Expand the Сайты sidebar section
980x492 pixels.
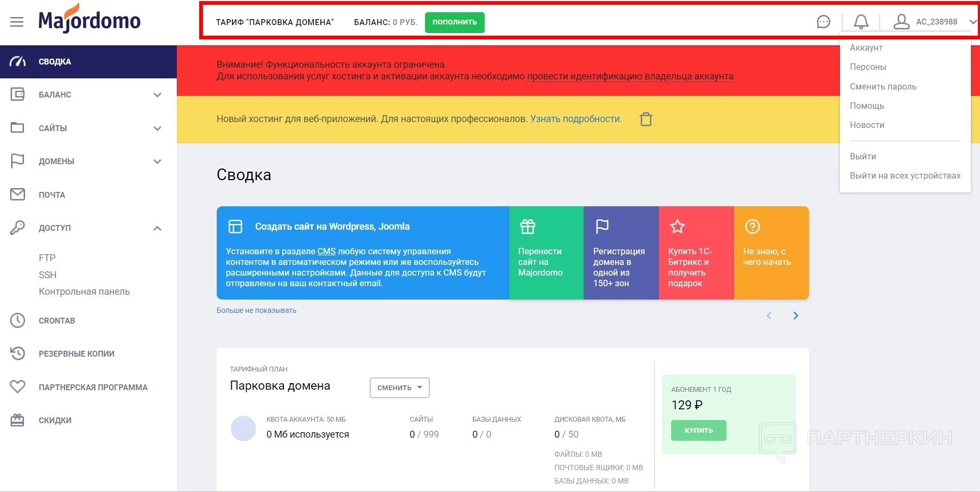[x=157, y=128]
